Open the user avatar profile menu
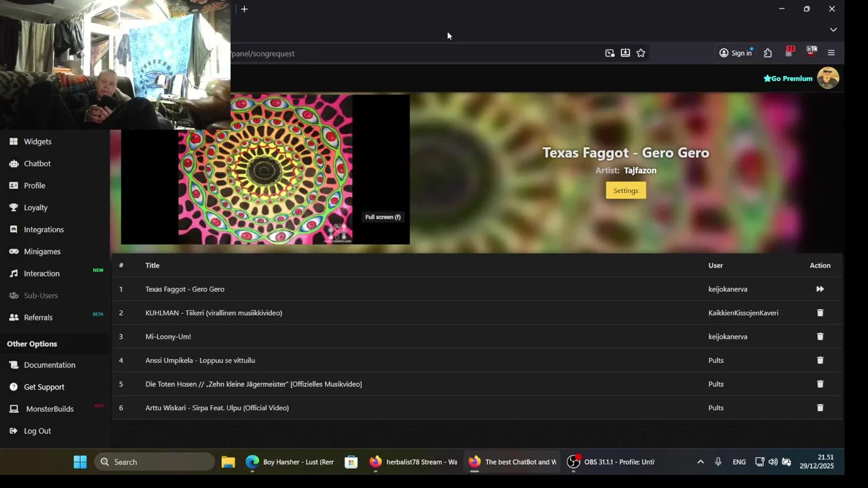 (x=828, y=78)
